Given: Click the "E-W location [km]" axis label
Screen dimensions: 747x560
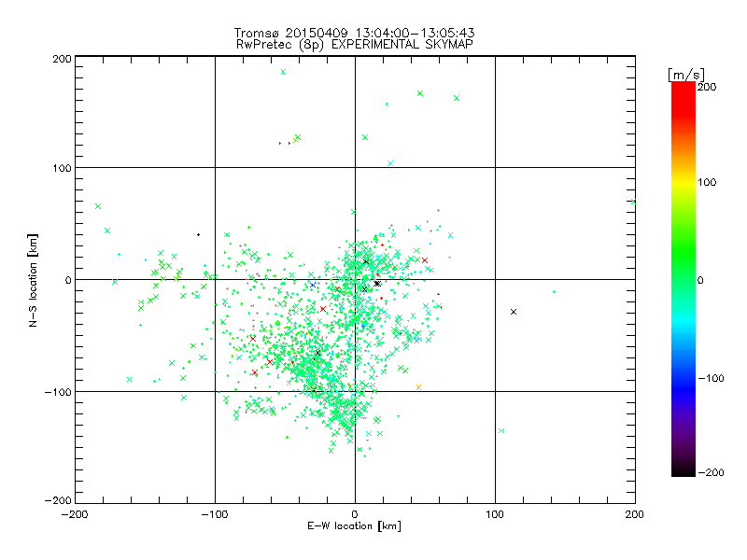Looking at the screenshot, I should pos(354,525).
